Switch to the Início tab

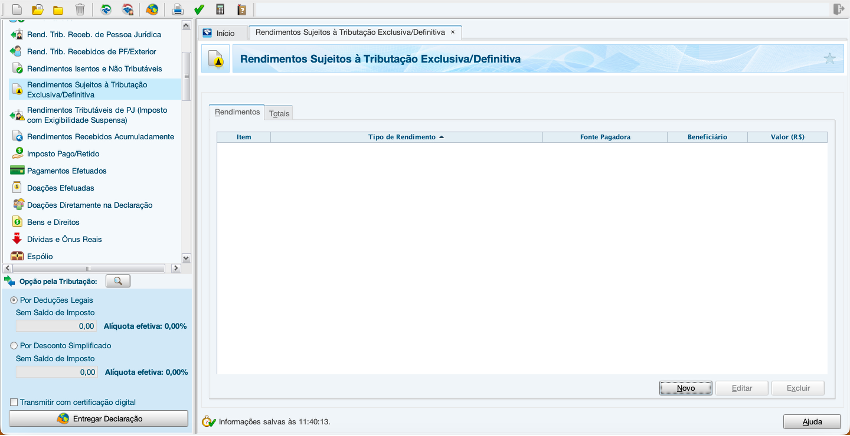223,33
